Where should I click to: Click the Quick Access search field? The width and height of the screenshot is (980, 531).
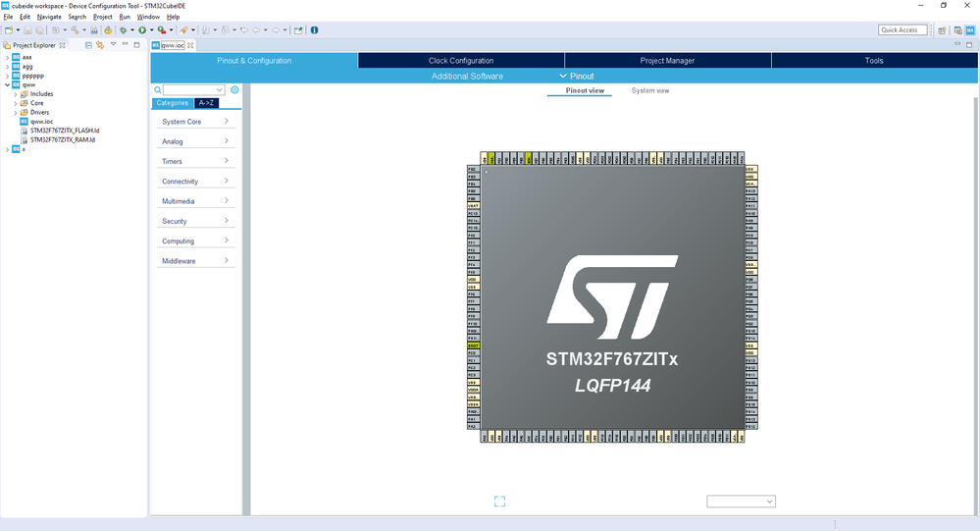[x=903, y=30]
